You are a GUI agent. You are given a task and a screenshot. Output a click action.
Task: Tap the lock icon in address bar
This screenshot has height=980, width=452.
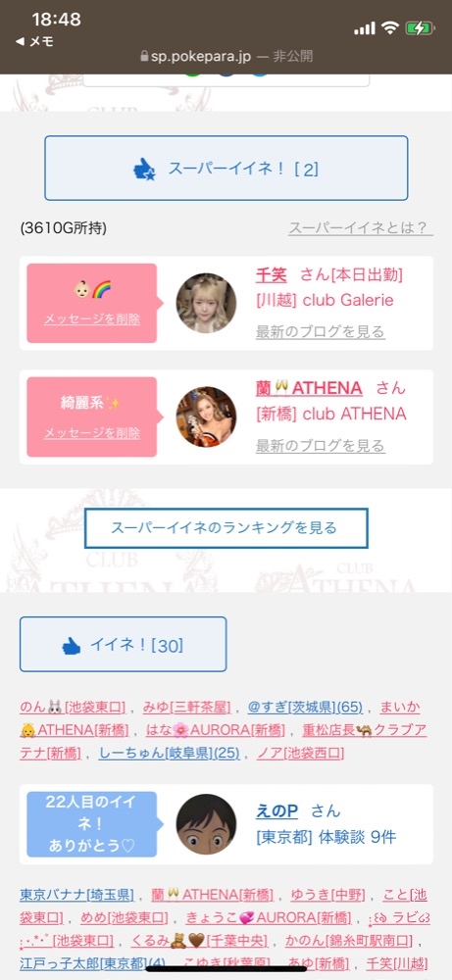[x=144, y=56]
